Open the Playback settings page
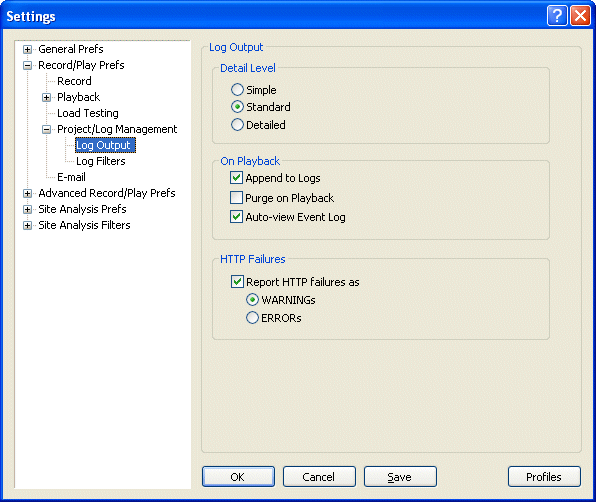Screen dimensions: 596x502 tap(79, 97)
